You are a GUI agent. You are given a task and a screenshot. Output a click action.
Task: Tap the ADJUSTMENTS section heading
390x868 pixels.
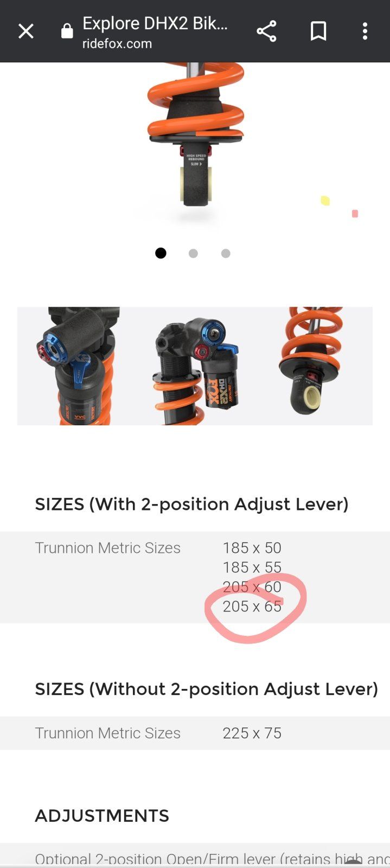click(x=102, y=816)
